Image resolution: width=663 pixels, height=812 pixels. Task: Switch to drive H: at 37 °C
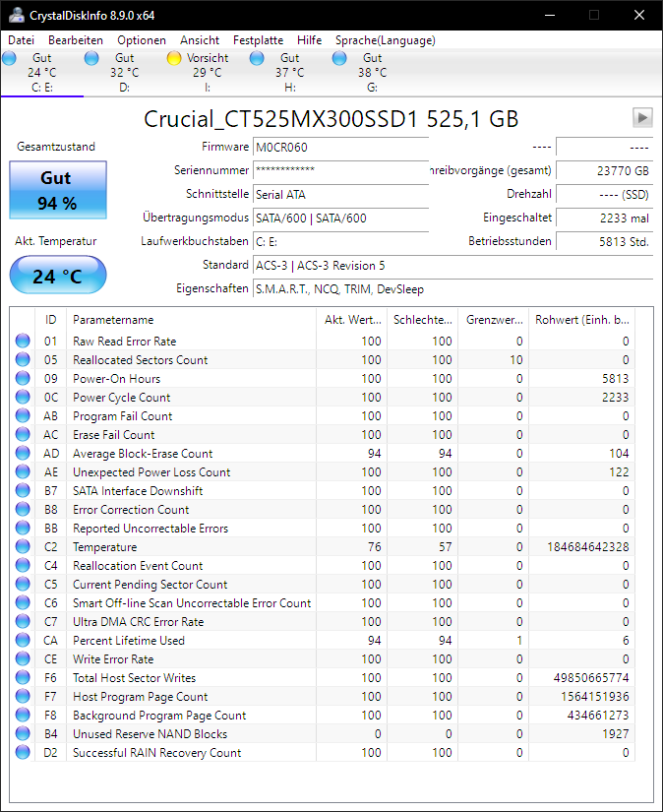point(290,73)
